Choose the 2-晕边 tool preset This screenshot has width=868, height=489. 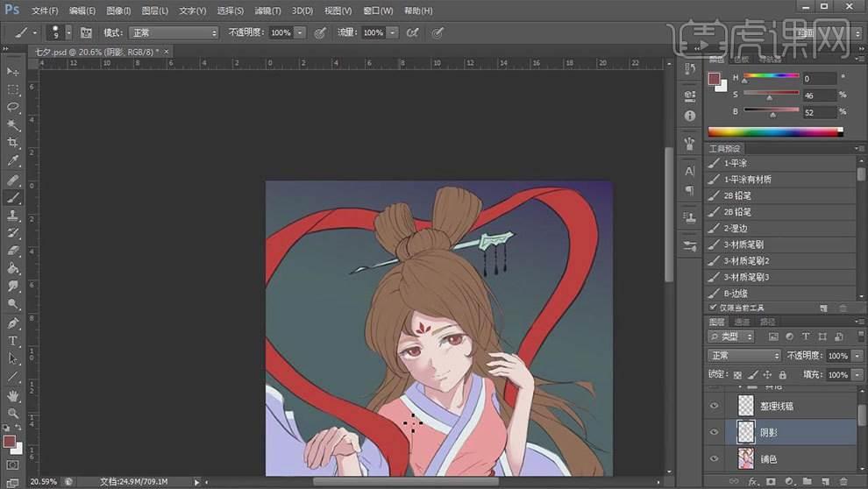[780, 228]
